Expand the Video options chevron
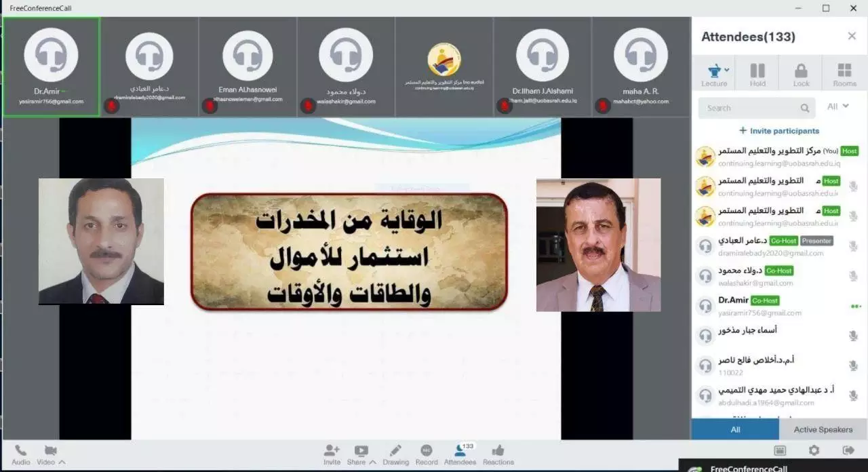This screenshot has width=868, height=472. [62, 462]
